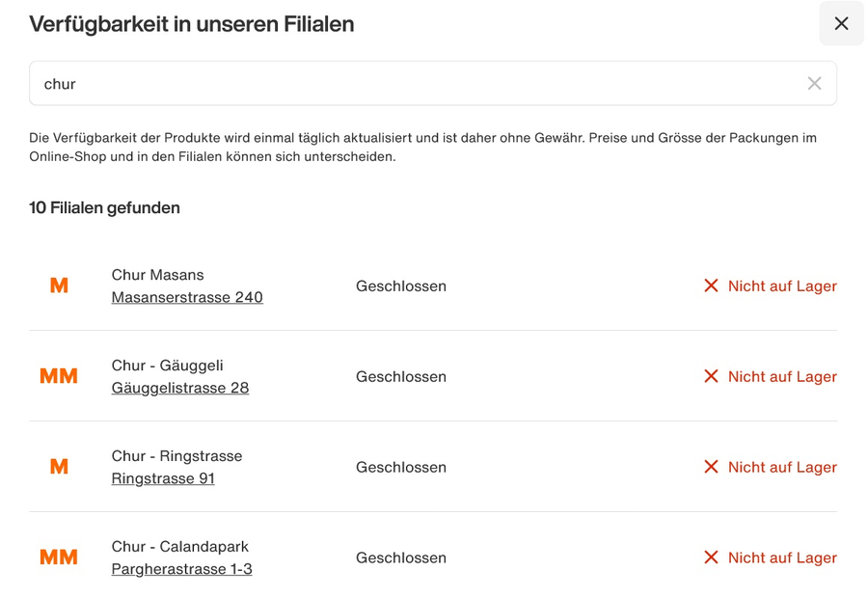Click the M logo for Chur - Ringstrasse
868x598 pixels.
pos(59,467)
